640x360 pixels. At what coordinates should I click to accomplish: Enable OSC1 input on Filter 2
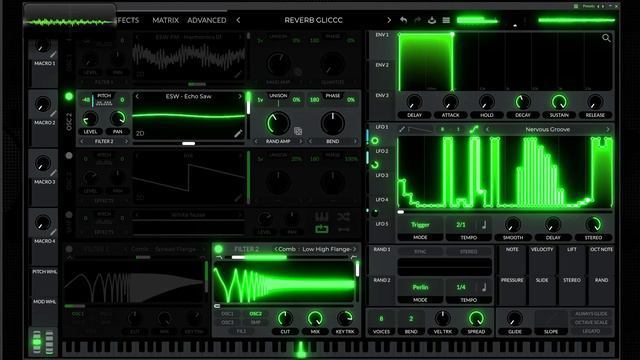[227, 314]
